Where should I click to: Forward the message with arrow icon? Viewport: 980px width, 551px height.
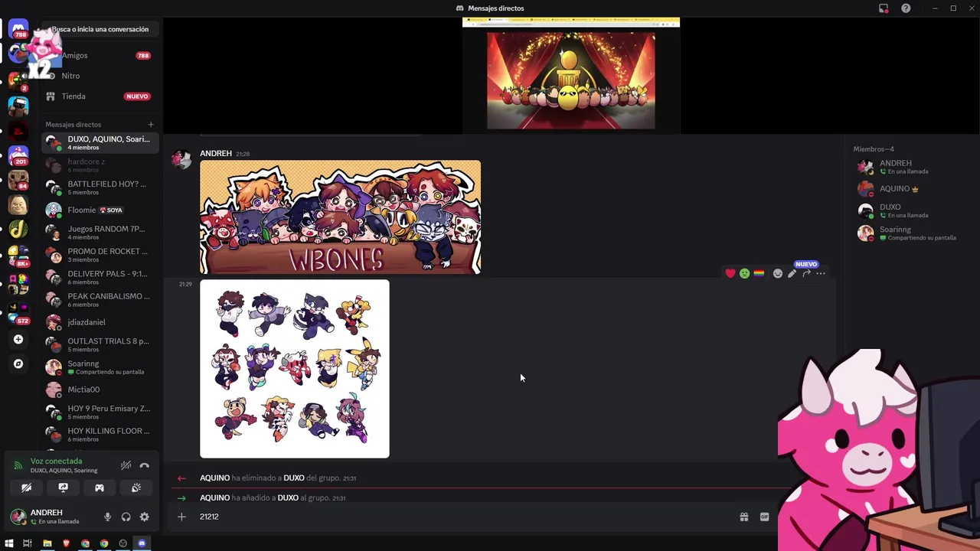tap(806, 273)
